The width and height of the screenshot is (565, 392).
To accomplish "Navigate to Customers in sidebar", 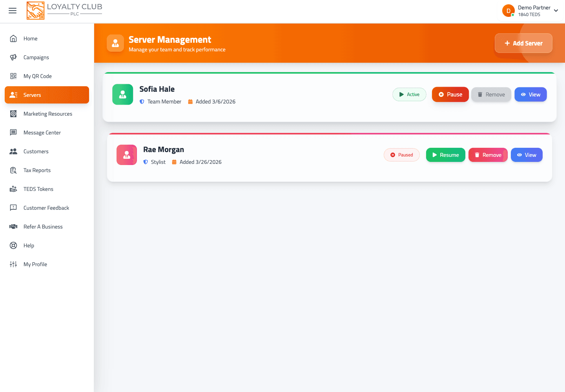I will pos(47,151).
